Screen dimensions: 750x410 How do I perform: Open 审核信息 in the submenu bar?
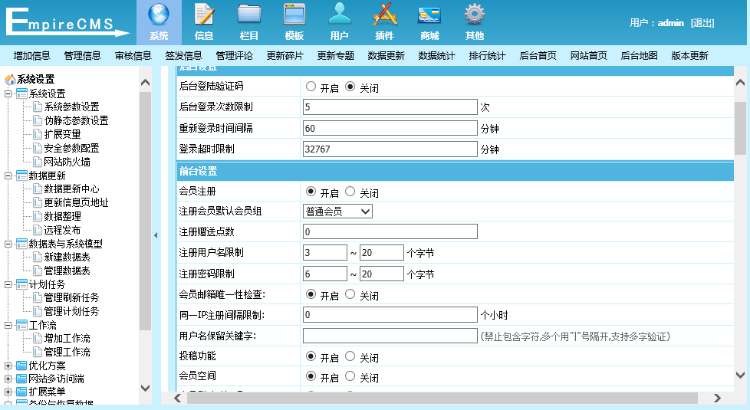coord(133,56)
